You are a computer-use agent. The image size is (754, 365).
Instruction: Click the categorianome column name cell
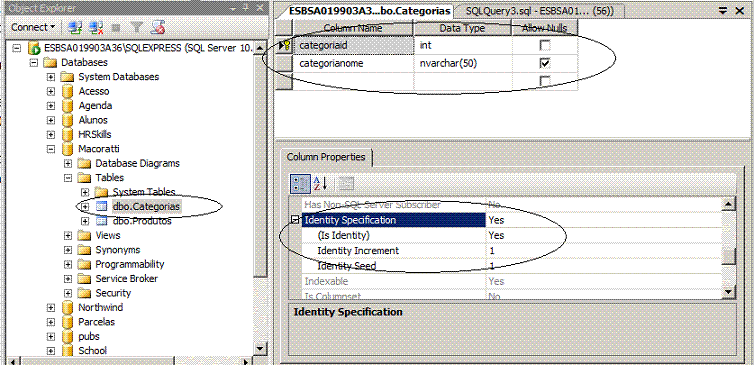point(353,63)
